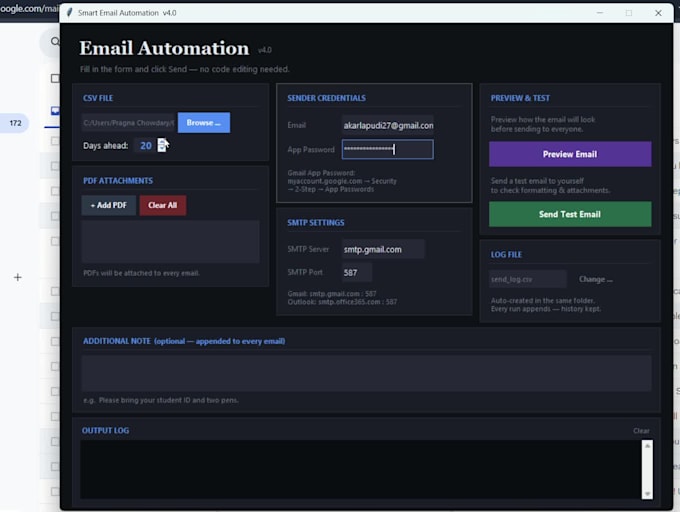Edit the SMTP Port field showing 587
This screenshot has width=680, height=512.
point(356,273)
